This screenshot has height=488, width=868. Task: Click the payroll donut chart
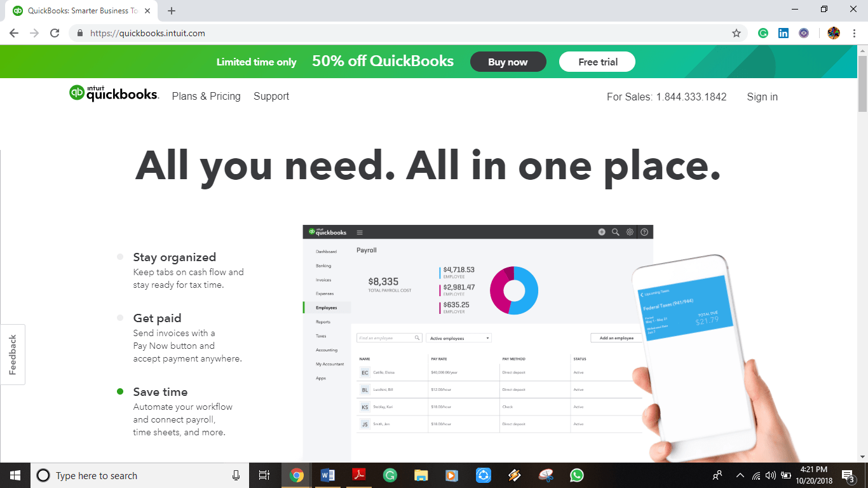click(x=514, y=290)
